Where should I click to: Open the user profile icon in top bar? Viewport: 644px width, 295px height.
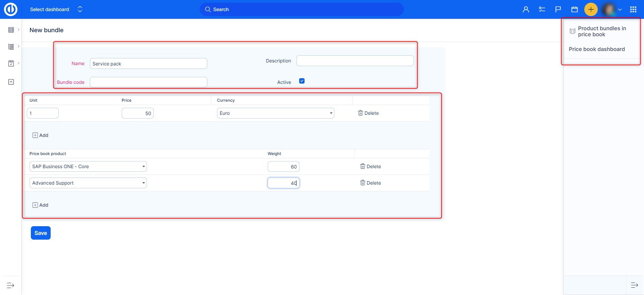click(x=526, y=9)
